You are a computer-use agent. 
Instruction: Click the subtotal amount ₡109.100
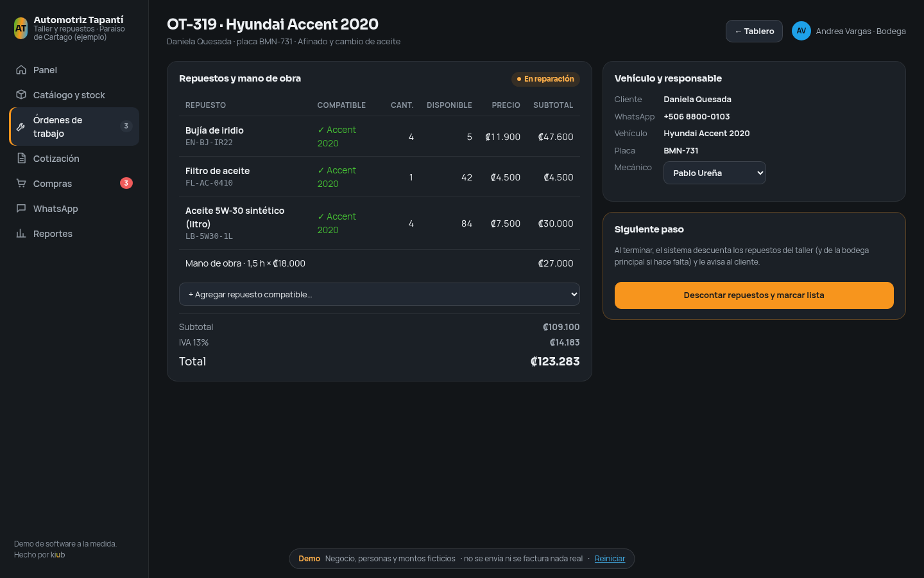click(x=561, y=327)
